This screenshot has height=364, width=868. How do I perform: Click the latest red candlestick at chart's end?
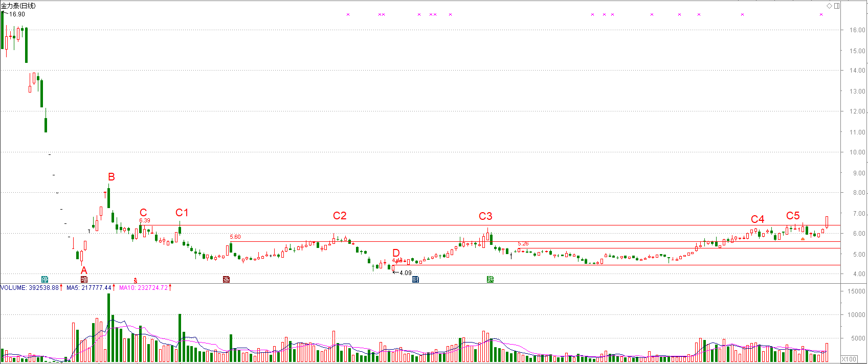(827, 222)
